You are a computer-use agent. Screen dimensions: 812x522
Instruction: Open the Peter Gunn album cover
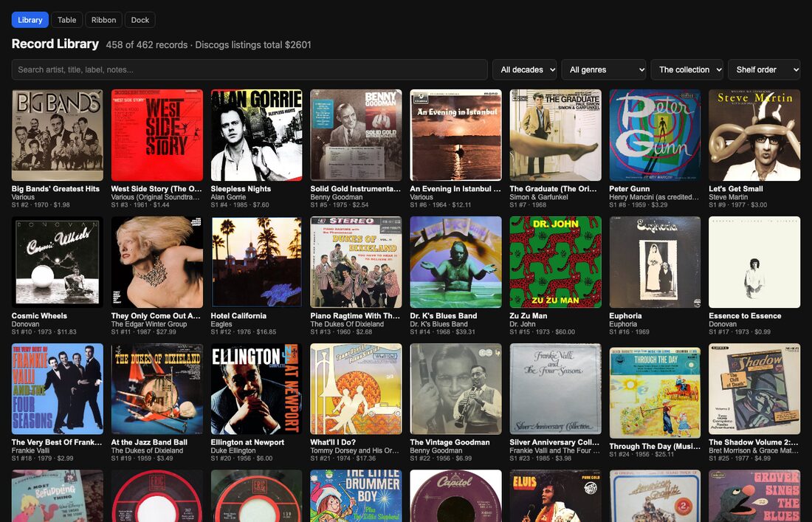[x=655, y=135]
